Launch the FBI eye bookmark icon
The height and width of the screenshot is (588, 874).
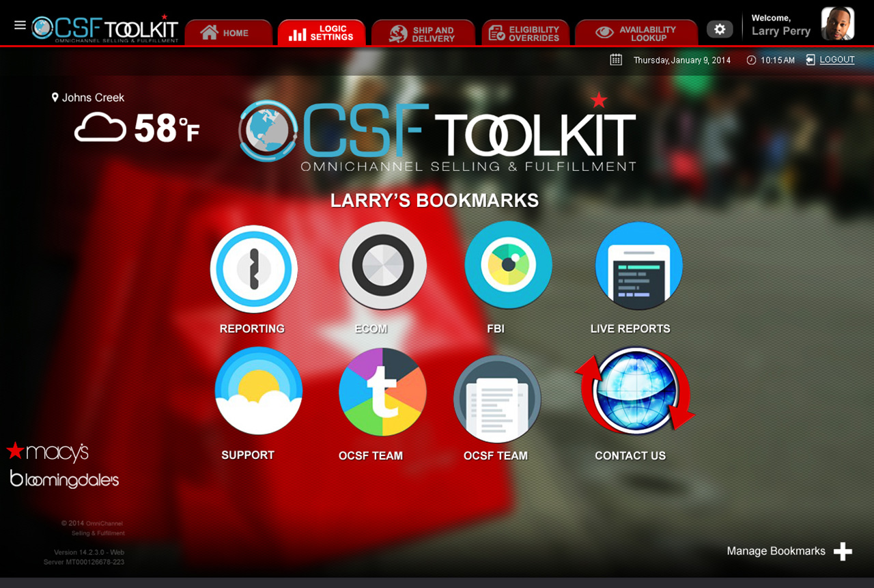point(508,265)
